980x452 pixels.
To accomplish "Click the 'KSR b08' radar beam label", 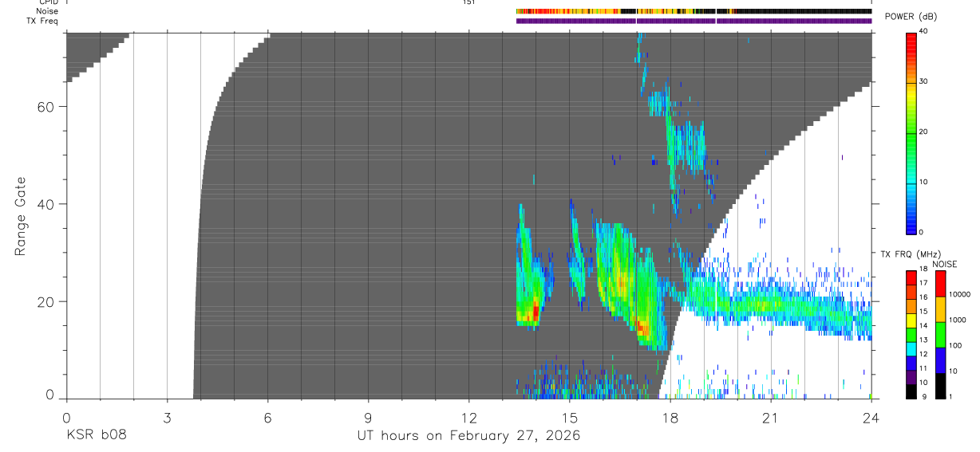I will (96, 436).
